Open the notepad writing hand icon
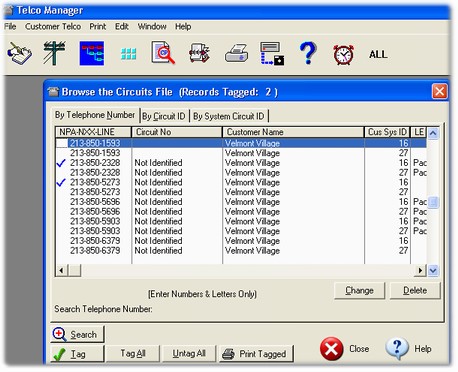The height and width of the screenshot is (372, 458). click(20, 53)
